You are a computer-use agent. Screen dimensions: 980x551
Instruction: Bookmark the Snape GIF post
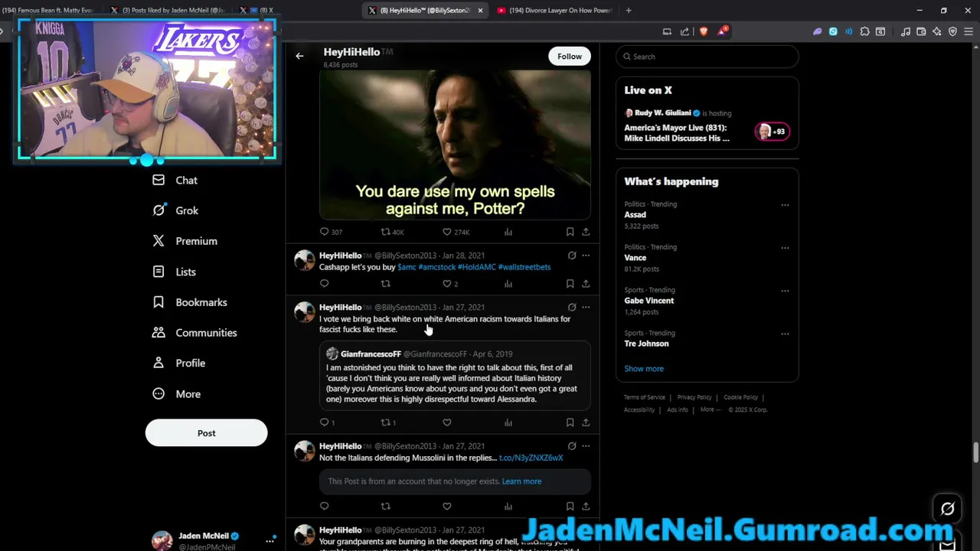570,232
